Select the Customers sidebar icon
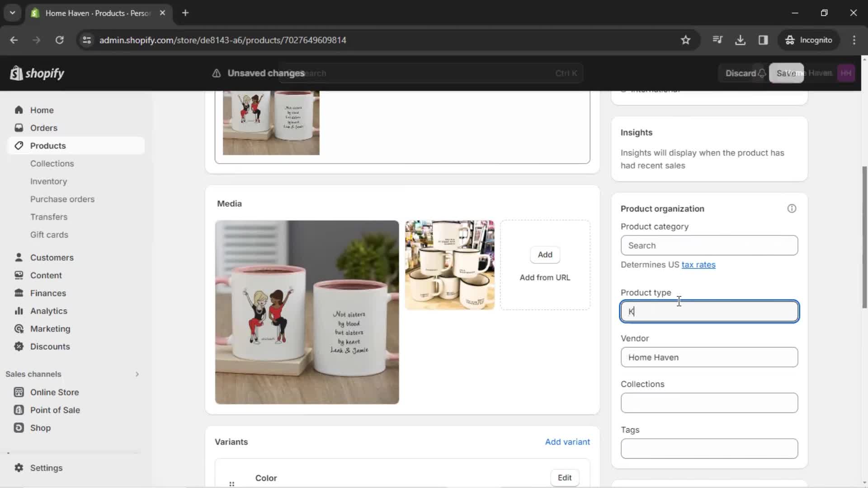The image size is (868, 488). (x=19, y=258)
